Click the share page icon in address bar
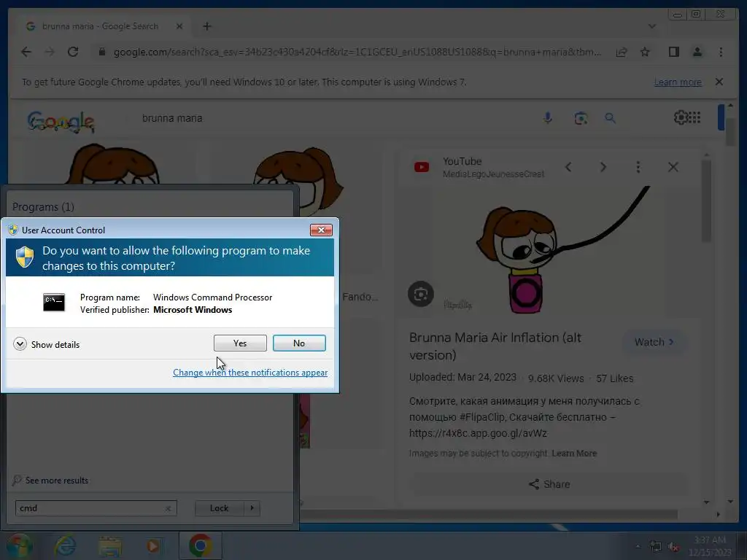Viewport: 747px width, 560px height. click(622, 52)
